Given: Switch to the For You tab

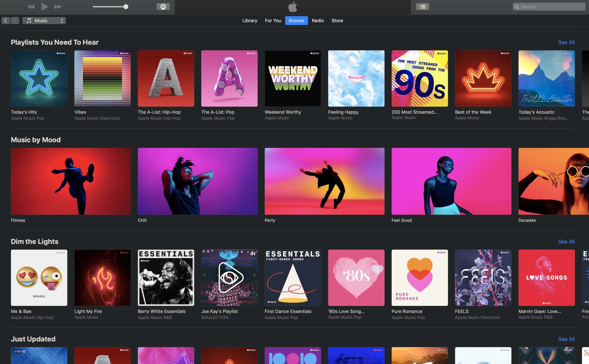Looking at the screenshot, I should click(273, 21).
